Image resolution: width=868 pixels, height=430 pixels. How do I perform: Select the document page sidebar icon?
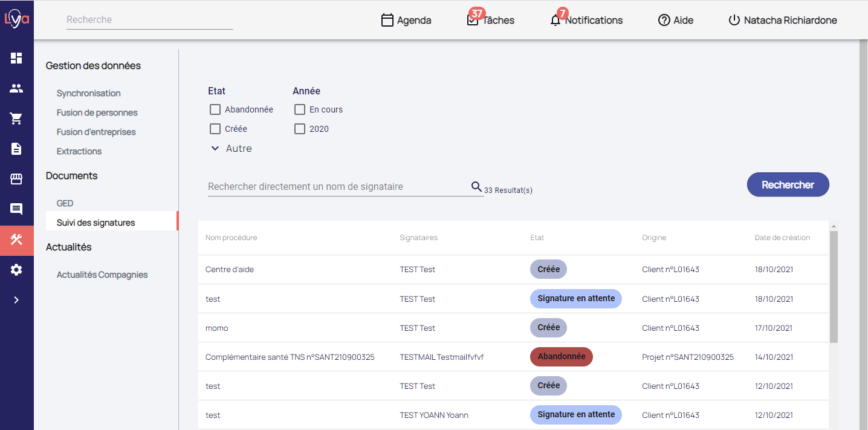[16, 149]
